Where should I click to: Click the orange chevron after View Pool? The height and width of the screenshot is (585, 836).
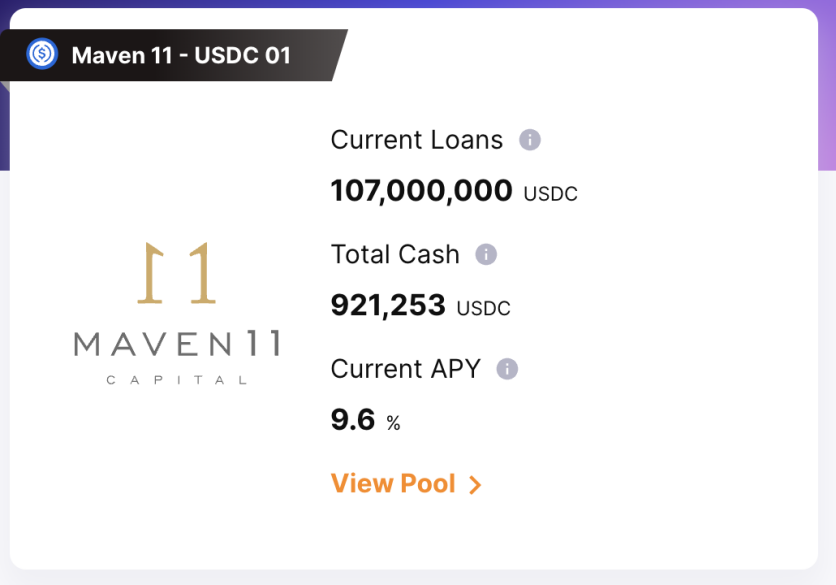click(x=475, y=485)
